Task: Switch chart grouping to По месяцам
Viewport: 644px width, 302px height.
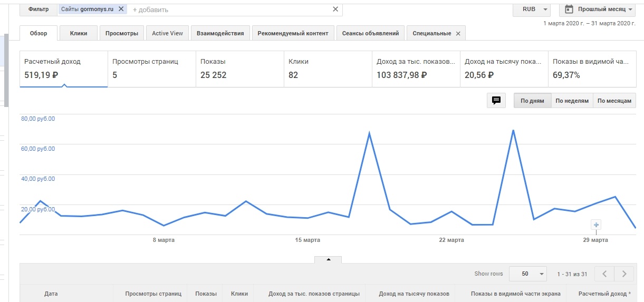Action: (614, 101)
